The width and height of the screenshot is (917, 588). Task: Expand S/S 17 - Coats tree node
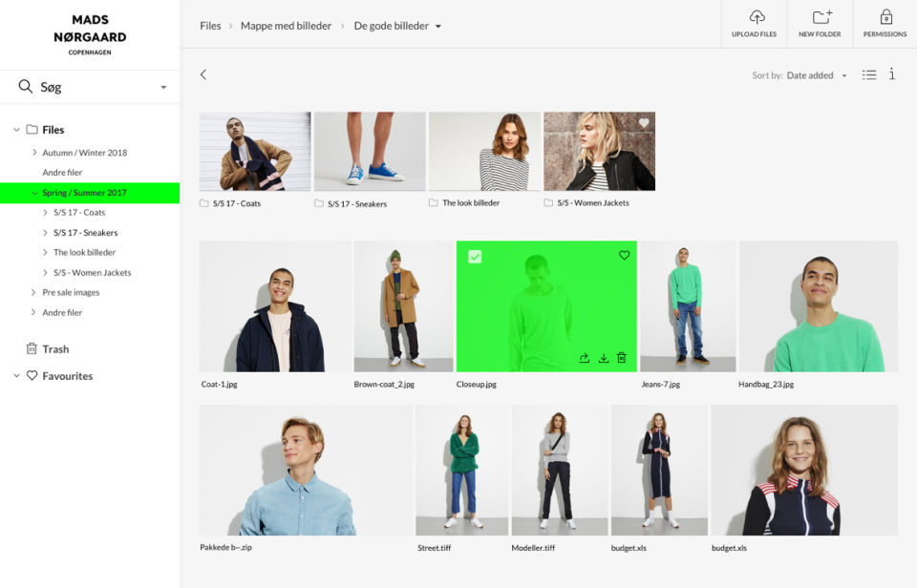45,212
